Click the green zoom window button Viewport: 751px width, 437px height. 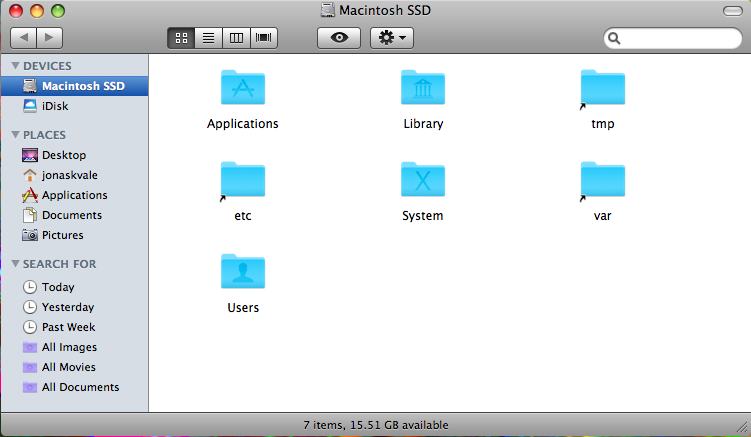tap(58, 11)
